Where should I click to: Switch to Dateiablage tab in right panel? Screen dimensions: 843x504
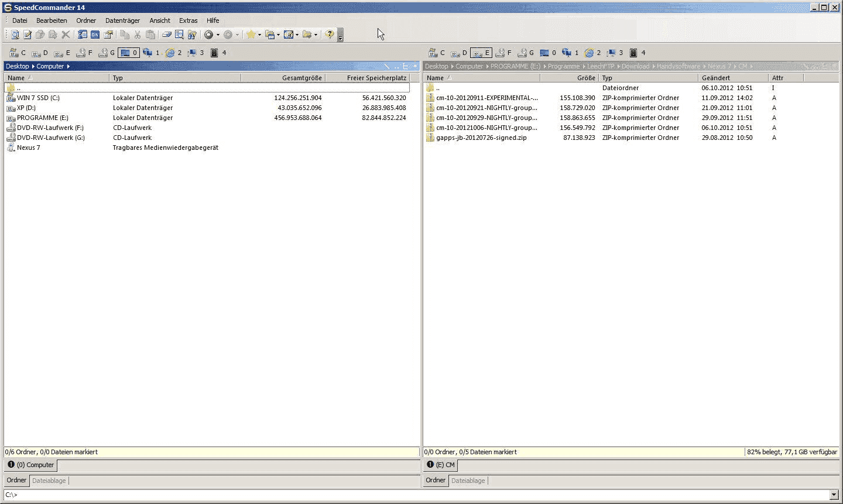point(468,481)
